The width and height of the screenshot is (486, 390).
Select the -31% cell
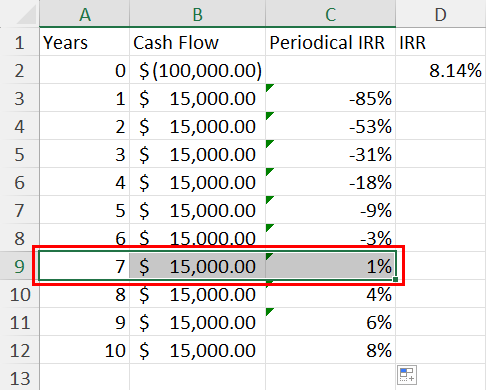330,154
